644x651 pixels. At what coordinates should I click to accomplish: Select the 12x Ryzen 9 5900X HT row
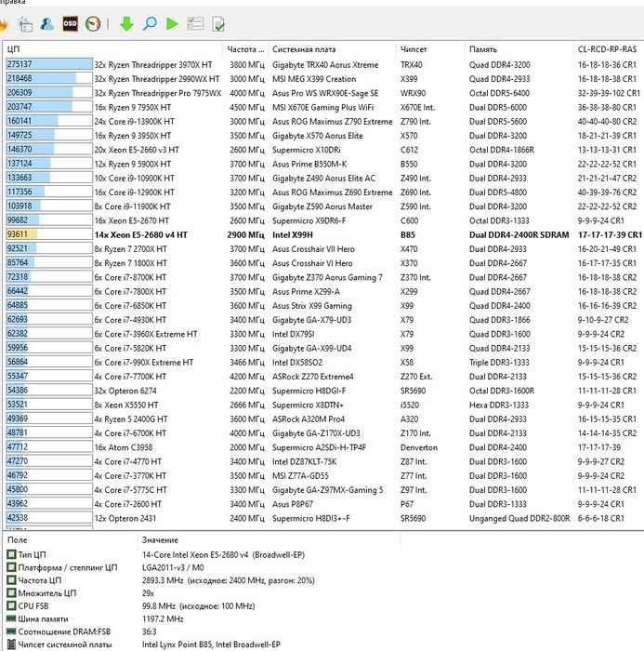point(323,164)
